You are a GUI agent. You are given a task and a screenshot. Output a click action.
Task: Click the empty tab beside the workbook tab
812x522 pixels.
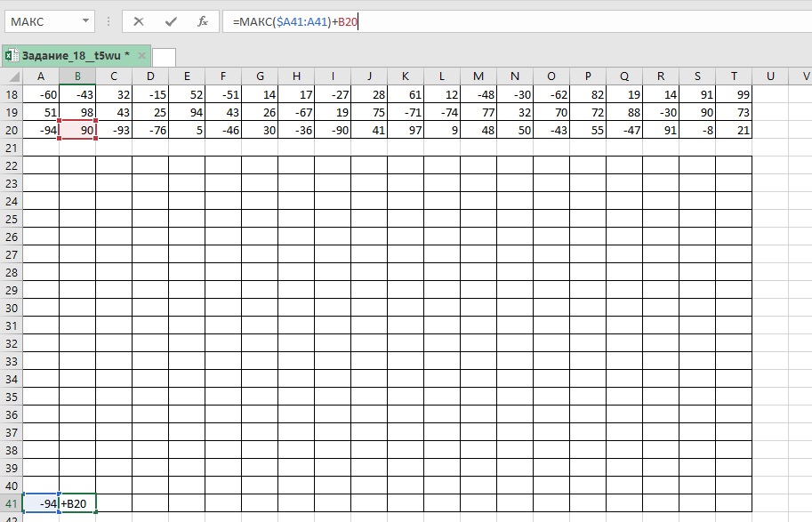(164, 57)
